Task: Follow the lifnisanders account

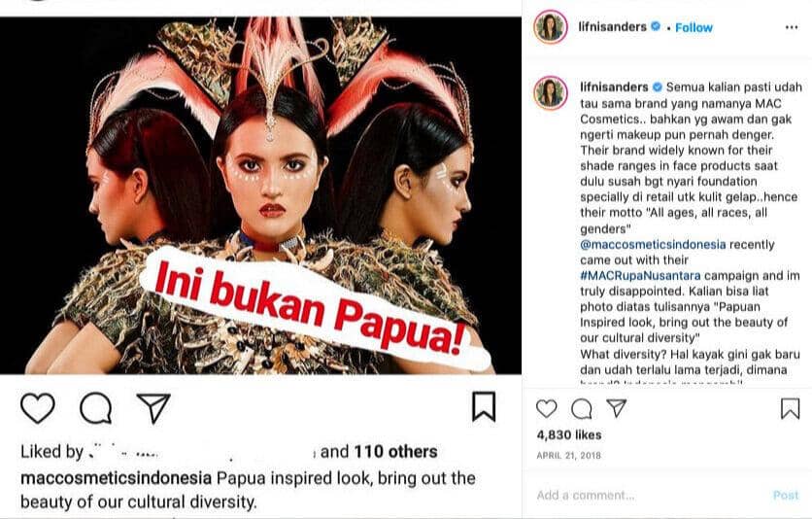Action: coord(694,27)
